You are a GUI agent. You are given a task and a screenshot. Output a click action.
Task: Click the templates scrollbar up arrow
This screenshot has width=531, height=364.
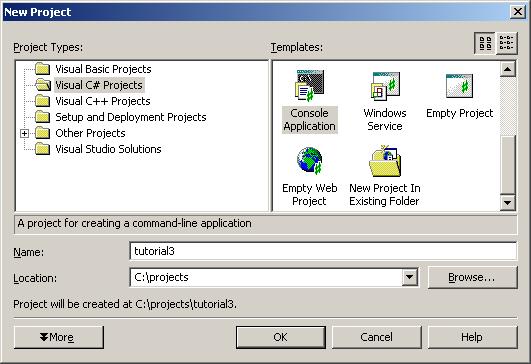[x=507, y=69]
